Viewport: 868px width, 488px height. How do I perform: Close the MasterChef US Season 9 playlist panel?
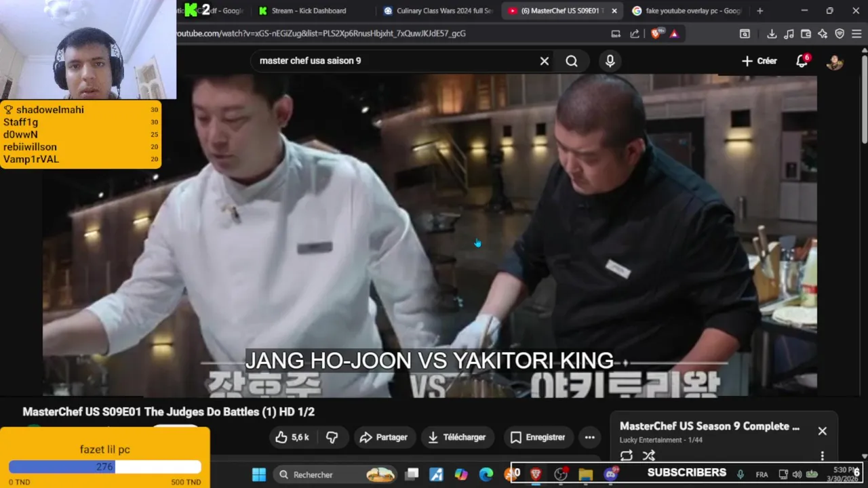[822, 431]
